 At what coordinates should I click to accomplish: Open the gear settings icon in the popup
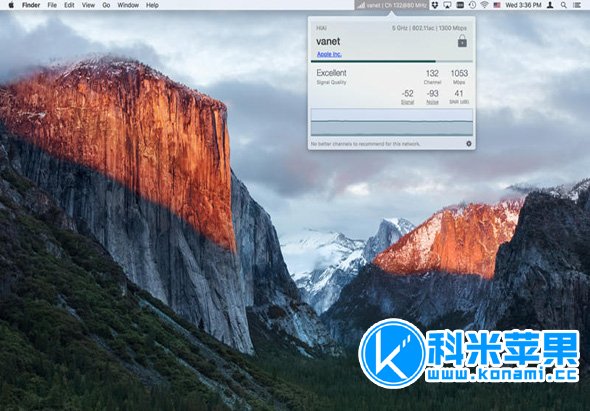click(469, 143)
